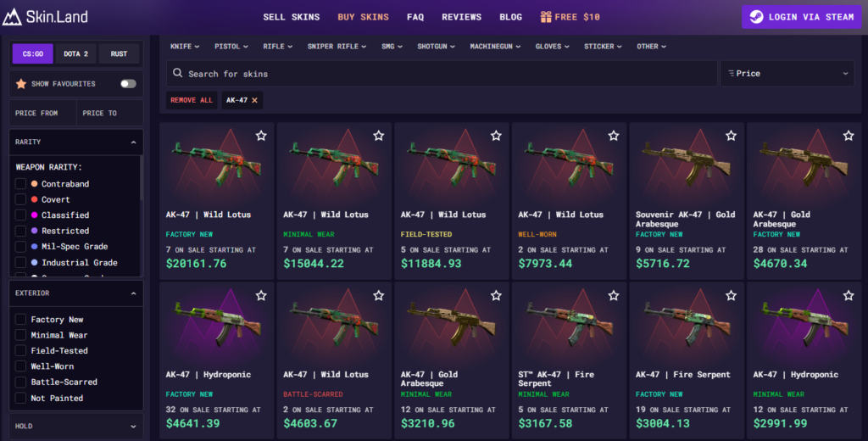
Task: Remove the AK-47 filter tag
Action: (254, 100)
